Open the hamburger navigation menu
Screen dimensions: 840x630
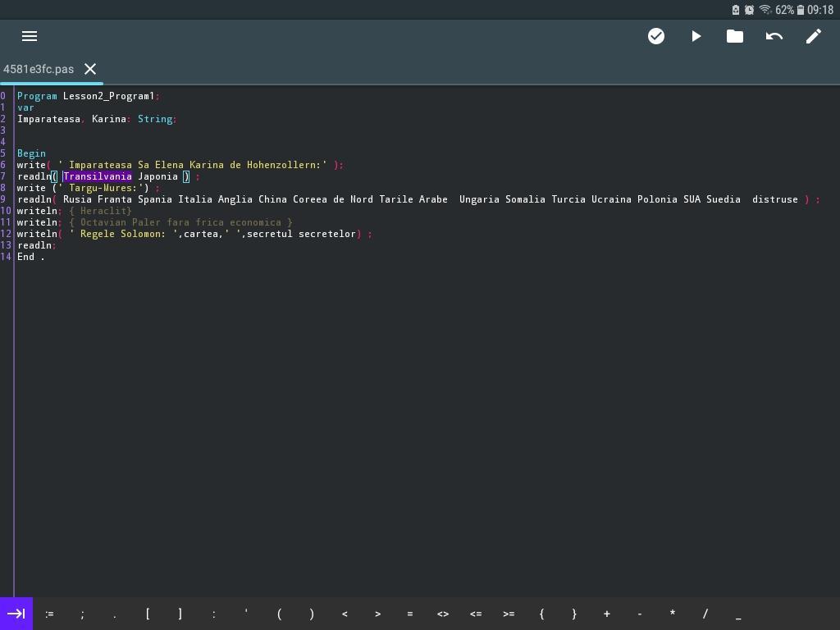(30, 36)
